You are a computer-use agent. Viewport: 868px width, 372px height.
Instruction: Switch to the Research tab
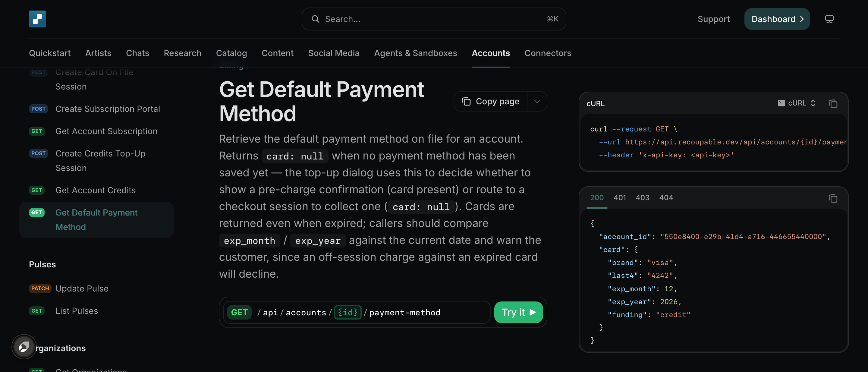183,53
